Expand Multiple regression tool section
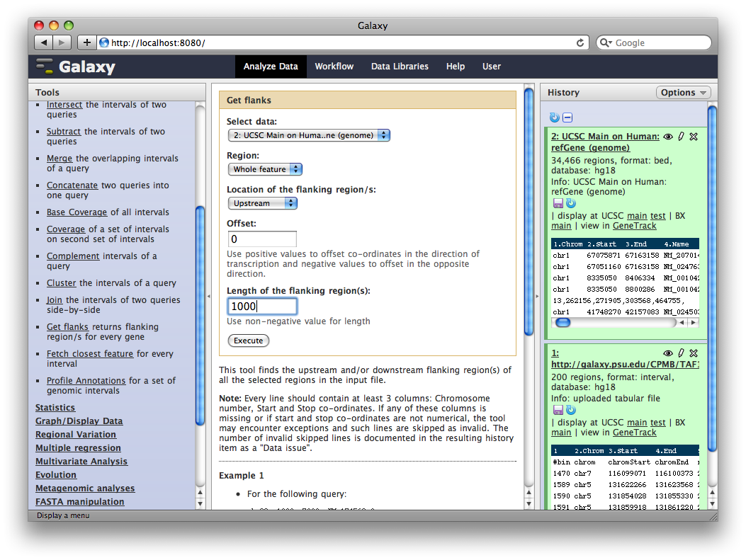This screenshot has height=560, width=746. pos(78,448)
